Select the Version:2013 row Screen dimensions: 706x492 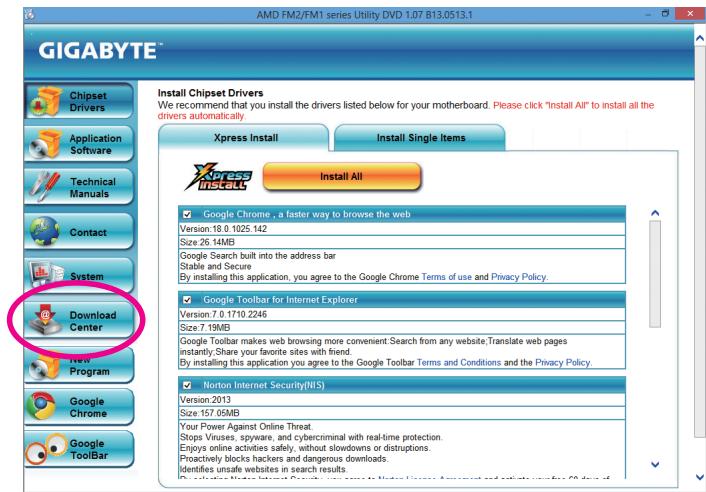pyautogui.click(x=402, y=400)
